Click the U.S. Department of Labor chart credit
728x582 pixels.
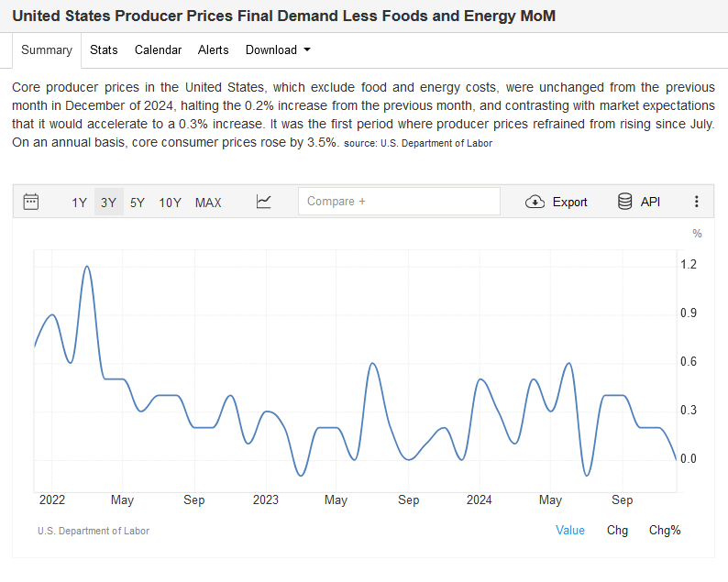[x=94, y=531]
